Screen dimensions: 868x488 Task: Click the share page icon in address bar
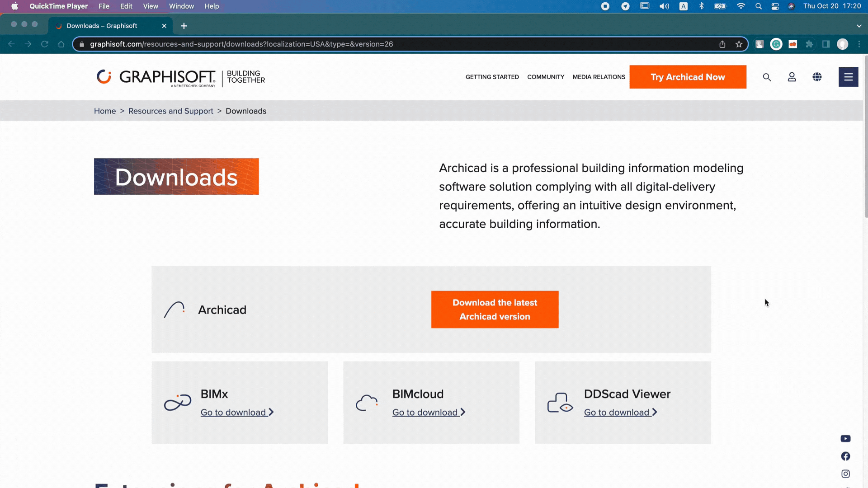click(722, 44)
